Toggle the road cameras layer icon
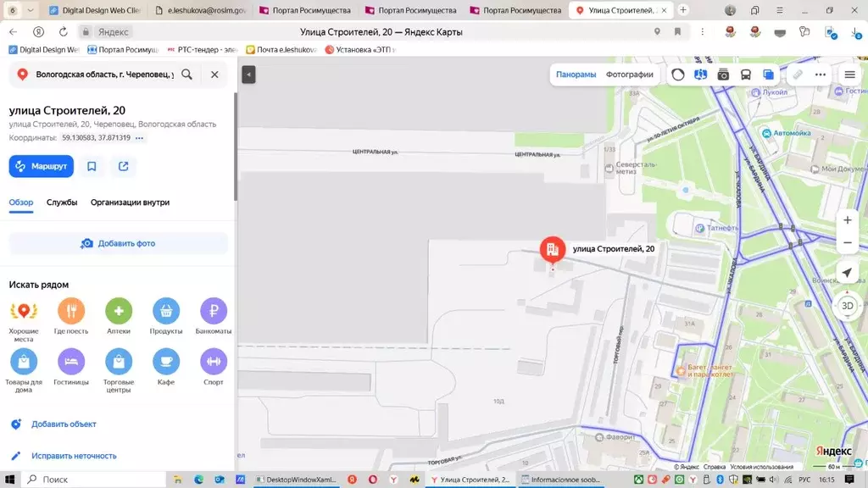Viewport: 868px width, 488px height. tap(723, 75)
